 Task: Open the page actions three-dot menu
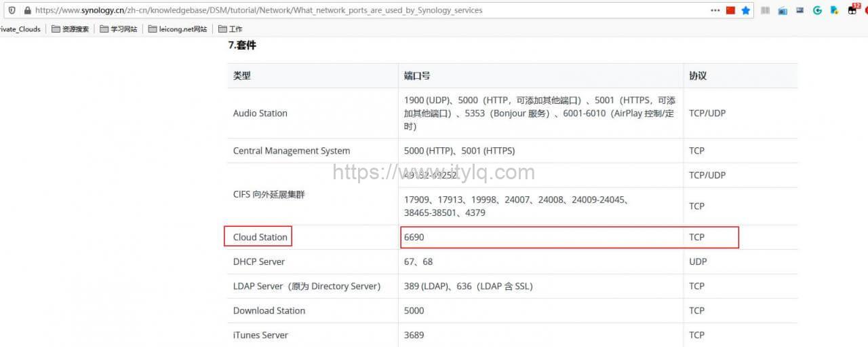[715, 11]
